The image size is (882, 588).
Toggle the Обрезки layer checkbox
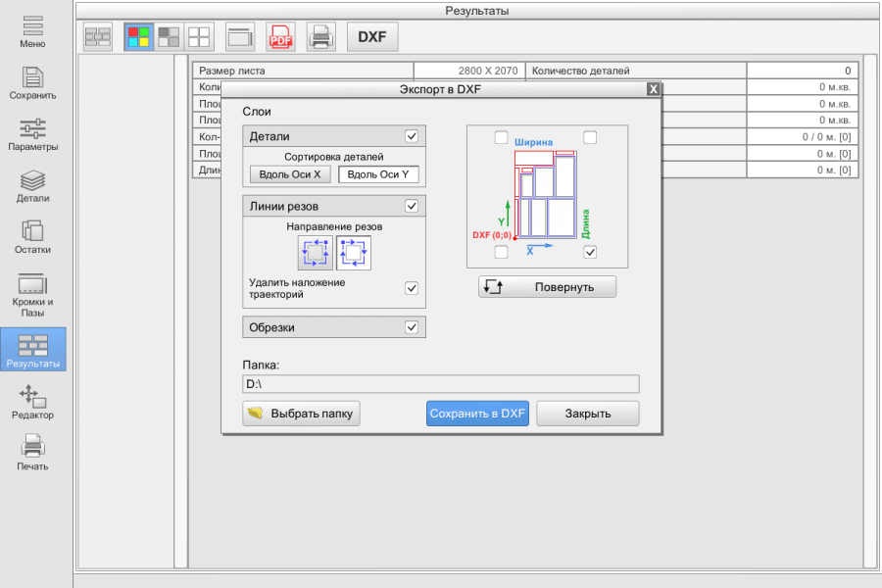pos(412,327)
